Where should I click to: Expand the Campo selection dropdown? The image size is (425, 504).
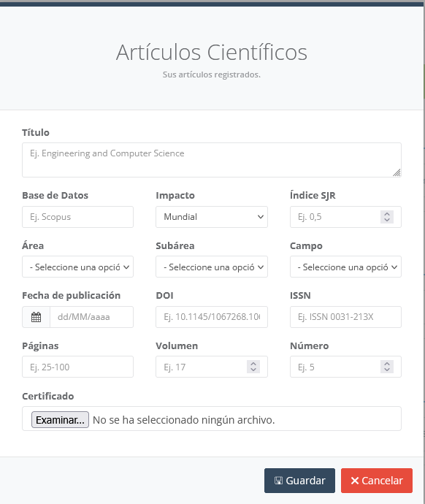[x=345, y=267]
